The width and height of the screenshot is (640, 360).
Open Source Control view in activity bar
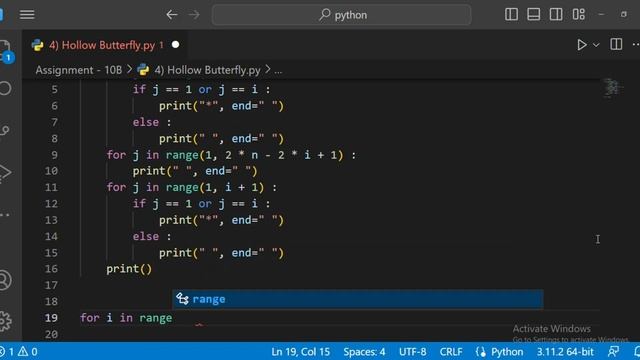(x=5, y=131)
